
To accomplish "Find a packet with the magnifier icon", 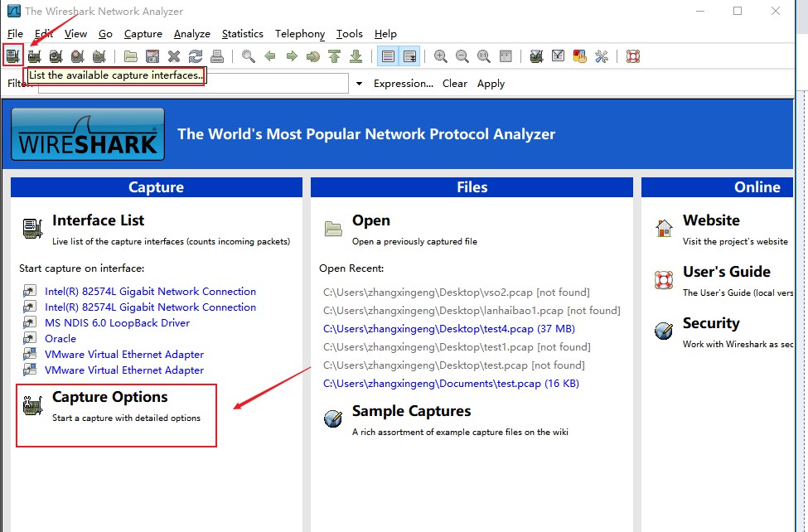I will [x=249, y=56].
